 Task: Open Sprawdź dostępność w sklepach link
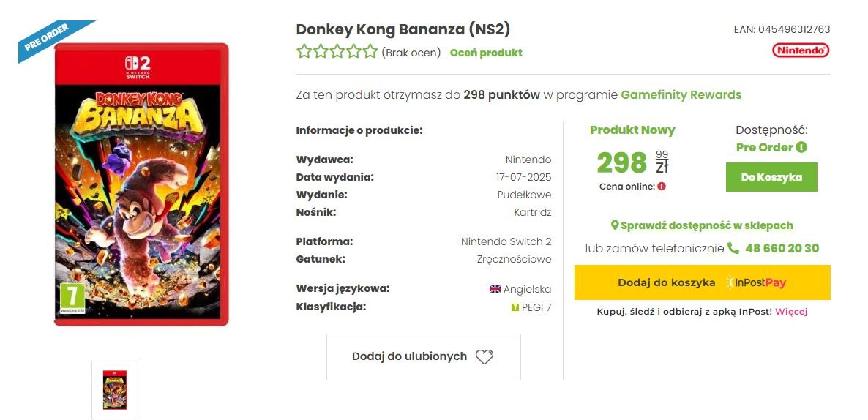pyautogui.click(x=706, y=226)
